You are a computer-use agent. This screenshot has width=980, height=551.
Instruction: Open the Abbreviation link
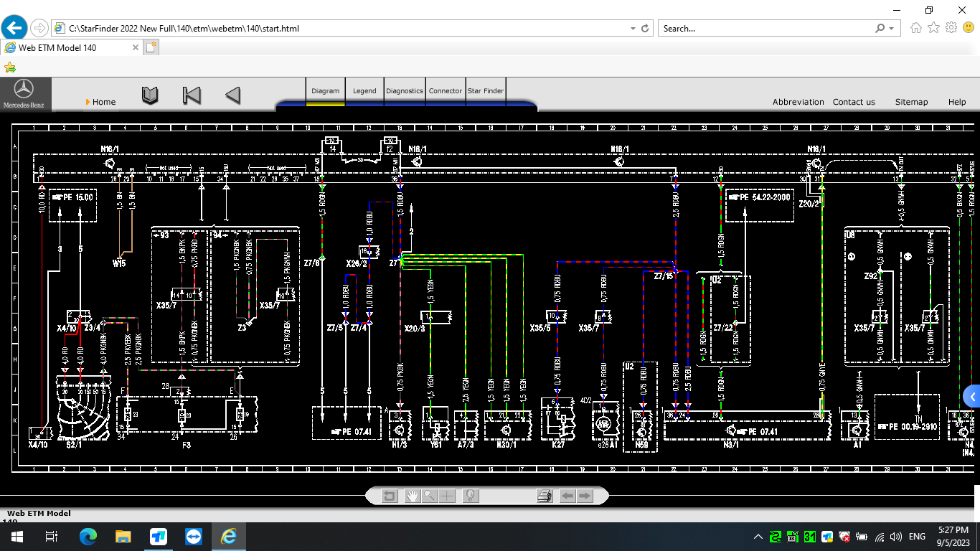798,102
